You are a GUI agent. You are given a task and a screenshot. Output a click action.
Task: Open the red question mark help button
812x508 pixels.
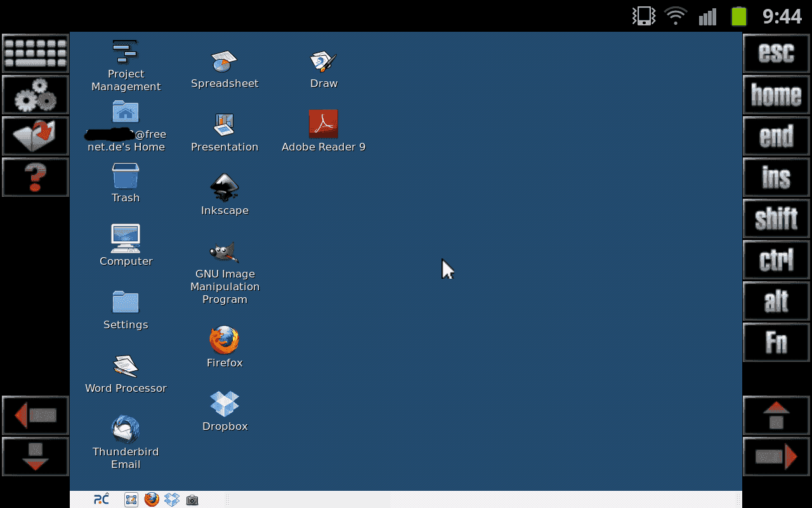coord(36,177)
